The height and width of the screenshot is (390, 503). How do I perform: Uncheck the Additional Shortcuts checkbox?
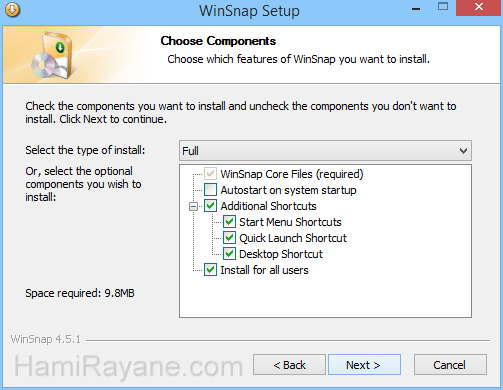pos(210,206)
